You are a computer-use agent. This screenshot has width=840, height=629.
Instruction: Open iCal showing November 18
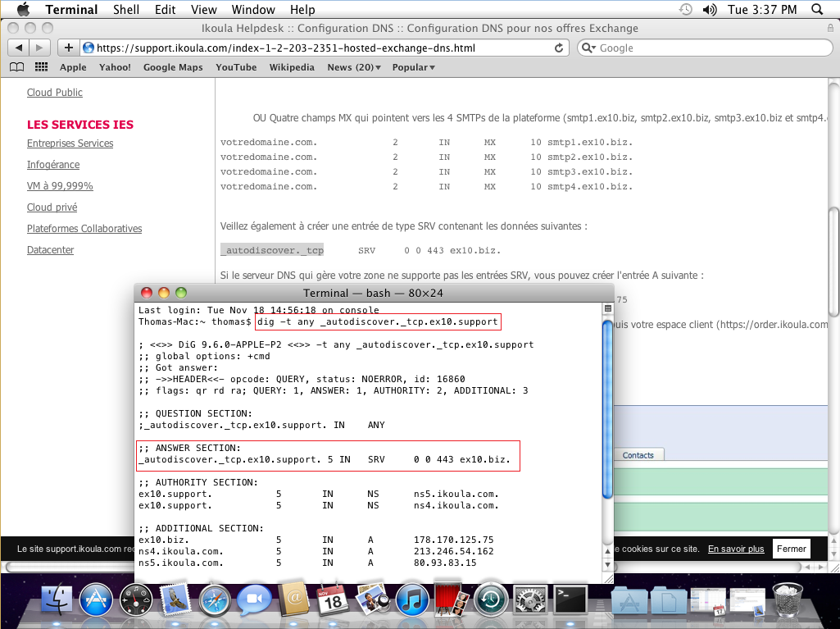333,599
